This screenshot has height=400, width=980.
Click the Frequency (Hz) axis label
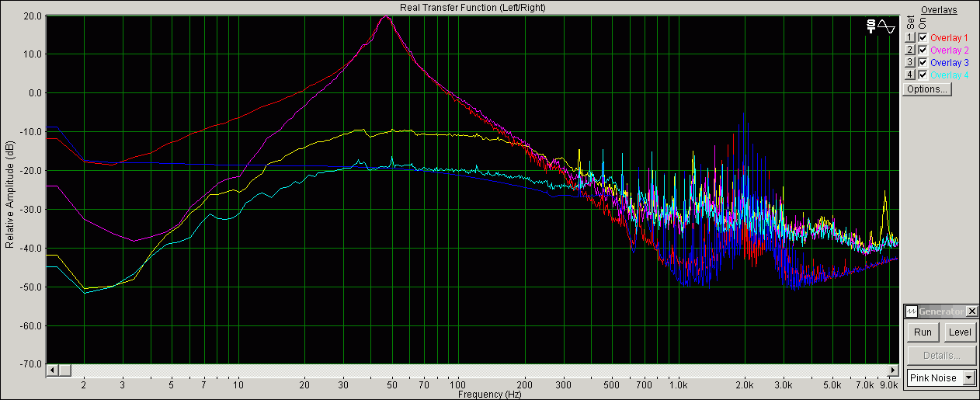coord(489,395)
